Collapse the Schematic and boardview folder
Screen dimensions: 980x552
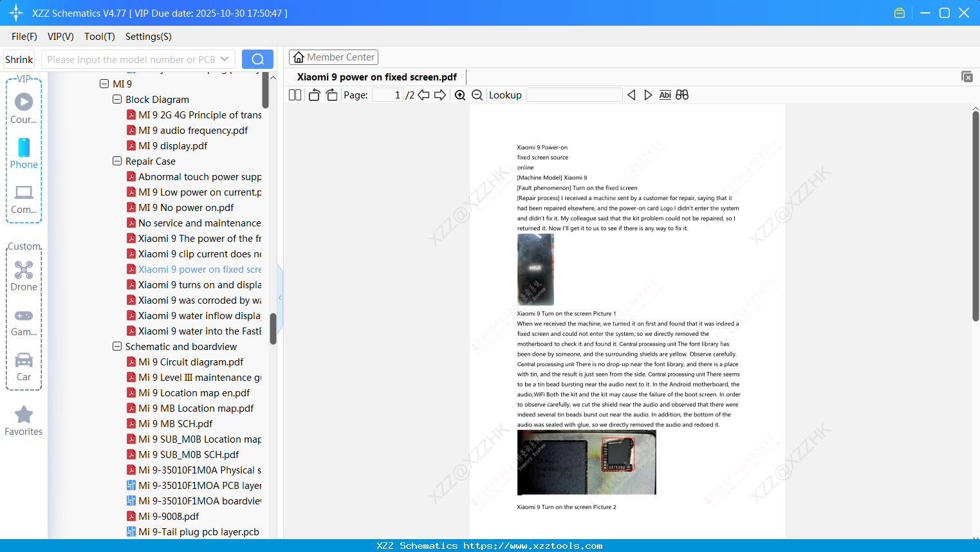[117, 346]
